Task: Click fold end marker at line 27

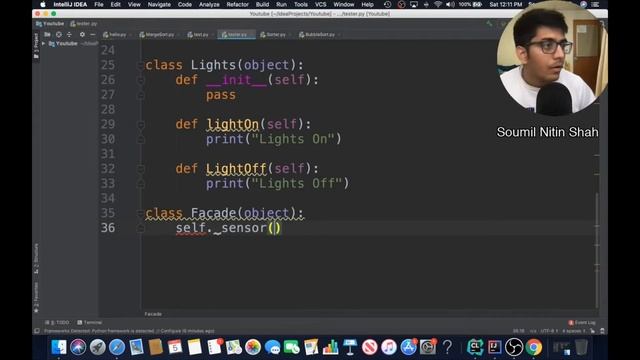Action: point(140,95)
